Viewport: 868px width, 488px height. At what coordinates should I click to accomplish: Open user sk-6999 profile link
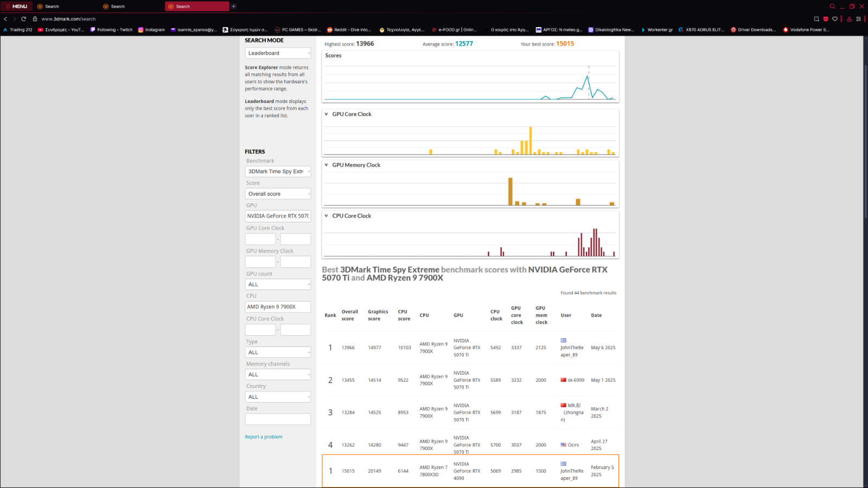click(x=576, y=380)
